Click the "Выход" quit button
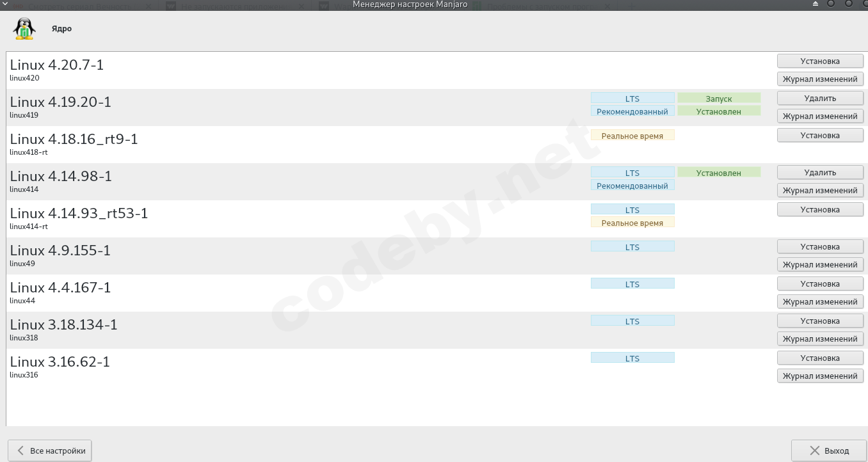The image size is (868, 462). [829, 450]
